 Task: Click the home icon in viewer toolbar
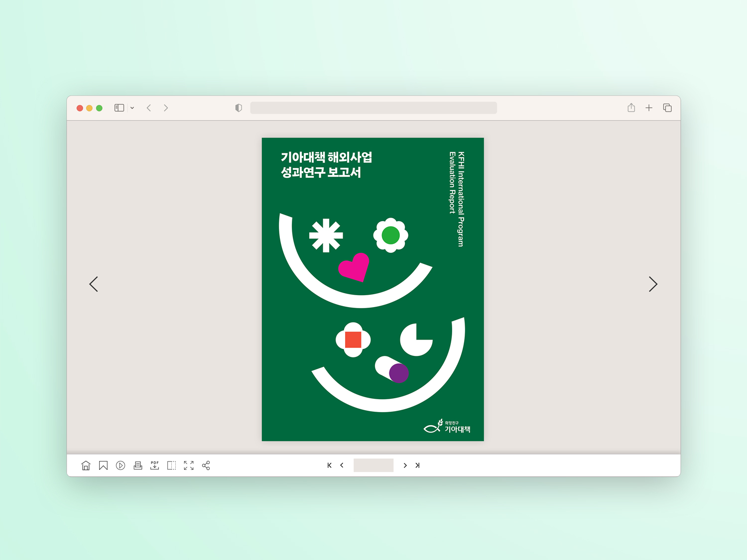[x=86, y=465]
